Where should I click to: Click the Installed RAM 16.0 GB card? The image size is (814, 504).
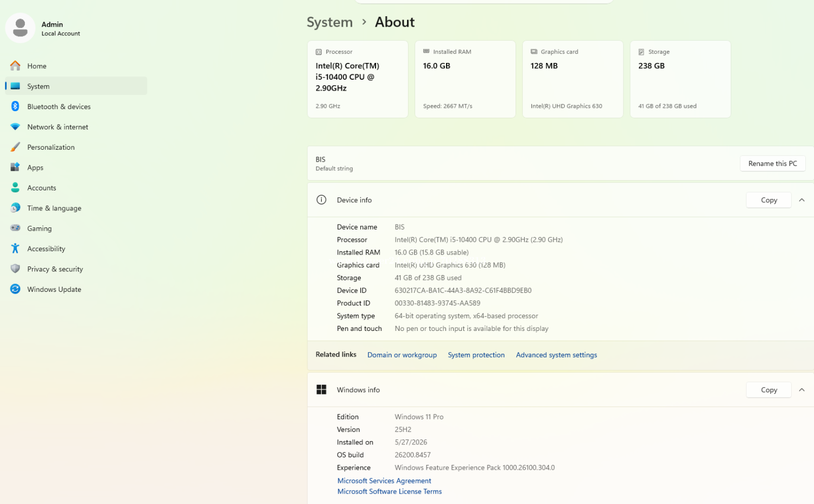pos(465,79)
